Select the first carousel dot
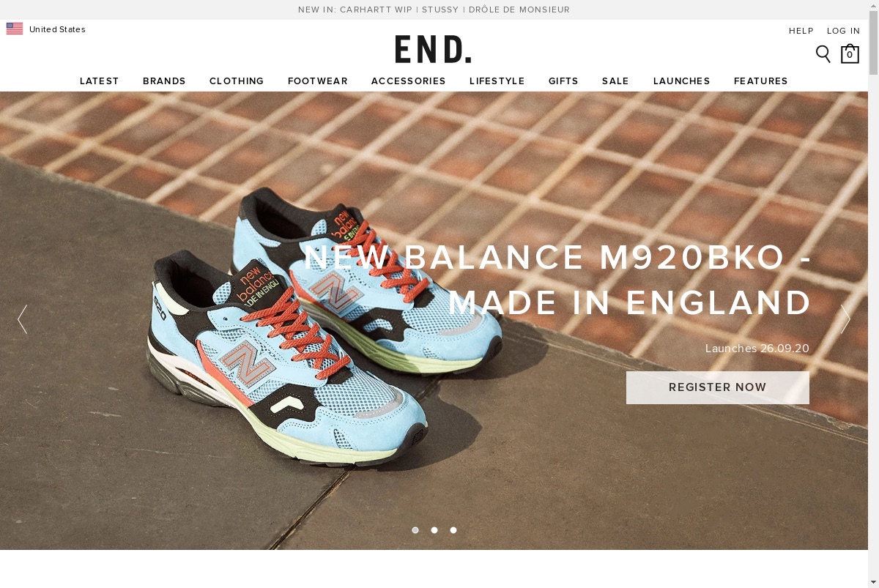This screenshot has height=588, width=879. pyautogui.click(x=415, y=530)
